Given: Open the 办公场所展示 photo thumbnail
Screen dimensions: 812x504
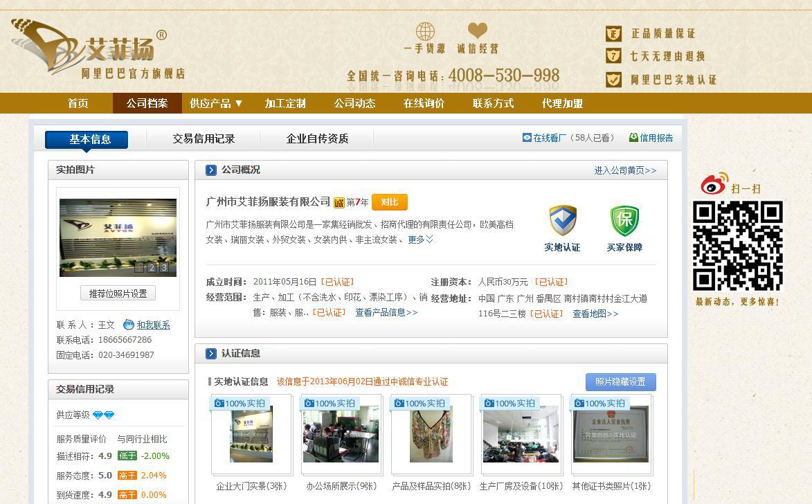Looking at the screenshot, I should coord(341,434).
